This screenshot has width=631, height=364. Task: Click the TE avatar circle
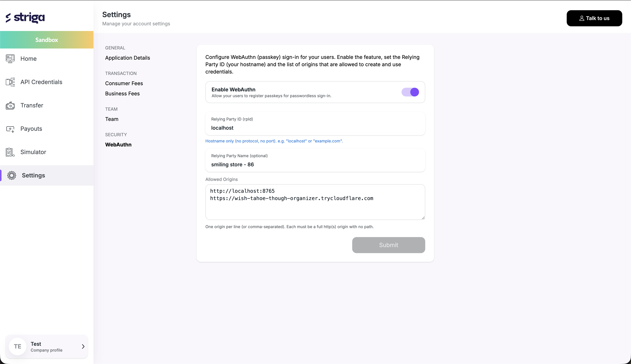[18, 346]
